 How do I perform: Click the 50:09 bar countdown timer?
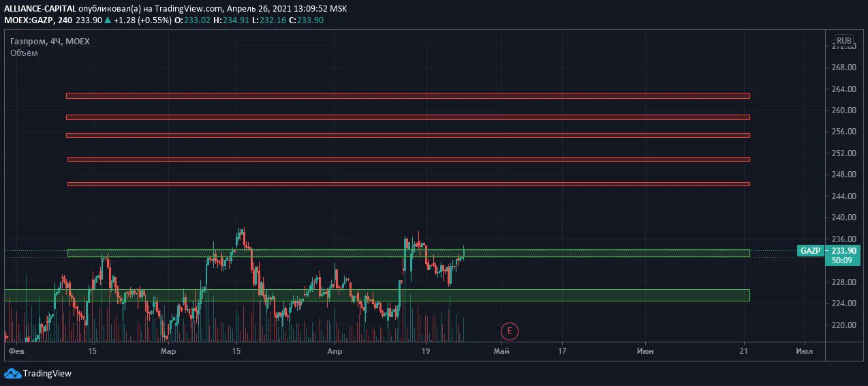(x=843, y=261)
